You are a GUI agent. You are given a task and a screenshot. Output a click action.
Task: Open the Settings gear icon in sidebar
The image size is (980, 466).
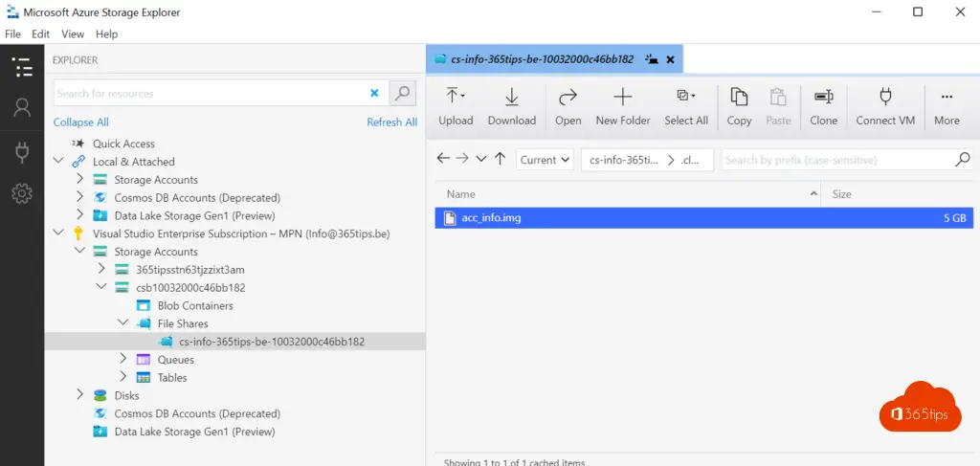(22, 194)
